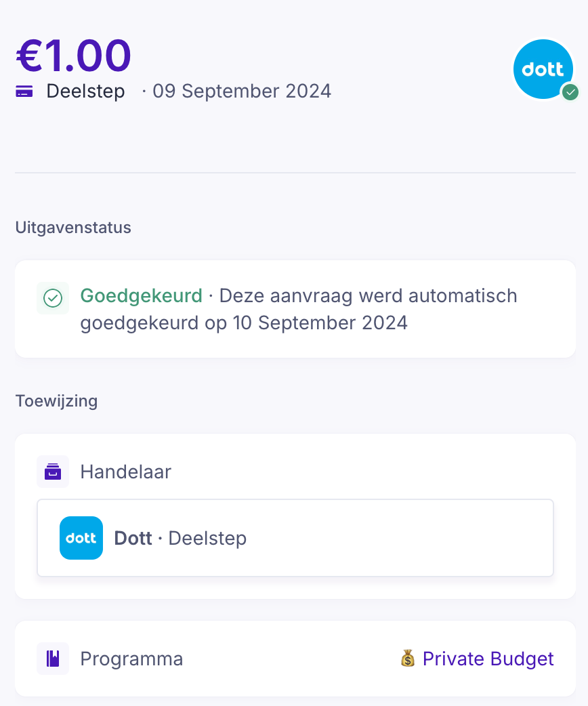This screenshot has width=588, height=706.
Task: Click the money bag emoji icon
Action: click(407, 659)
